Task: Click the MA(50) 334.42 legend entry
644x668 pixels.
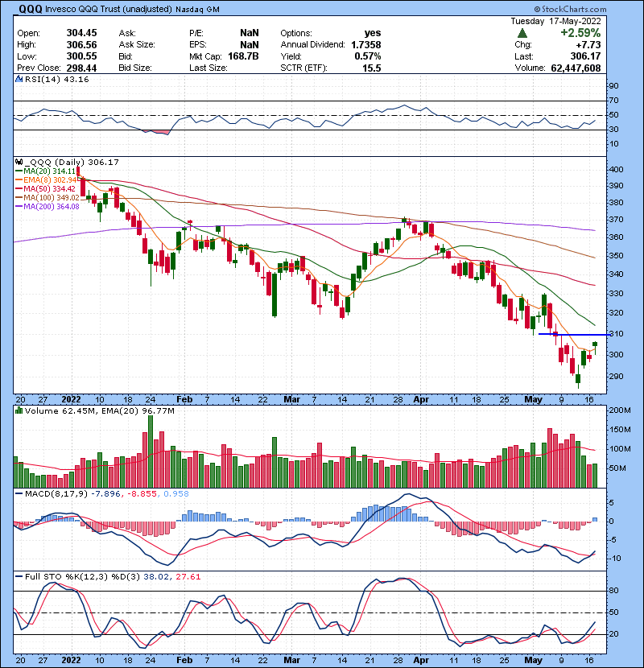Action: (x=46, y=188)
